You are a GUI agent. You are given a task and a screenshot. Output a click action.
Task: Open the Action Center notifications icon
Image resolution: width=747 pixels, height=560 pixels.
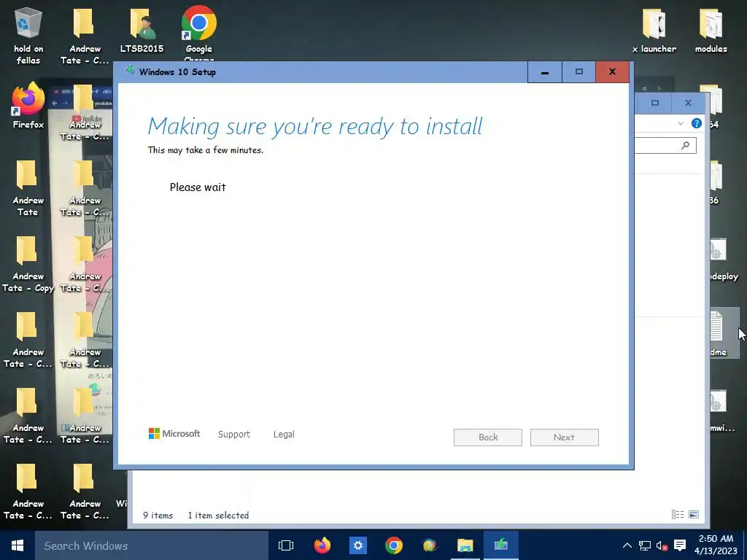pyautogui.click(x=680, y=545)
